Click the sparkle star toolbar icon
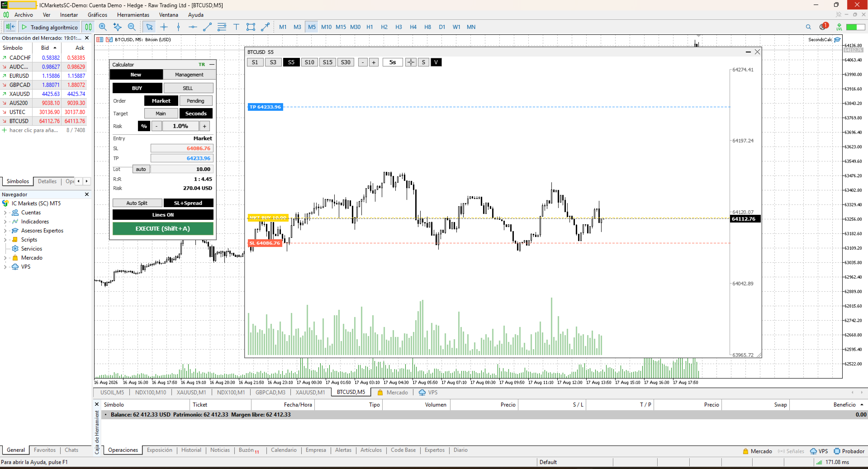 [117, 27]
